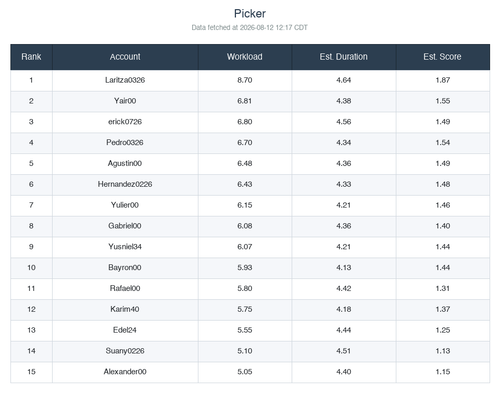Select account Alexander00

tap(125, 372)
